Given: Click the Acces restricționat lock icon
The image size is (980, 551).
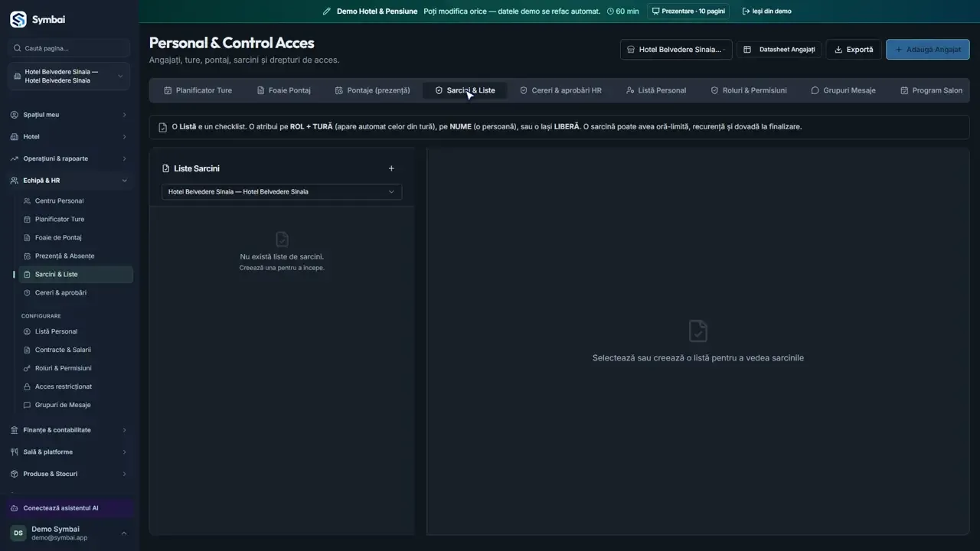Looking at the screenshot, I should point(28,386).
